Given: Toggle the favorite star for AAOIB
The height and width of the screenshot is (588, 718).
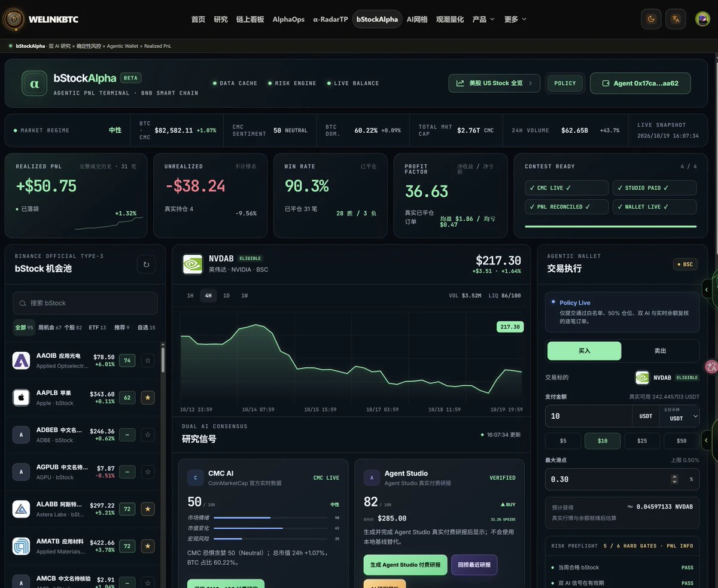Looking at the screenshot, I should point(148,360).
